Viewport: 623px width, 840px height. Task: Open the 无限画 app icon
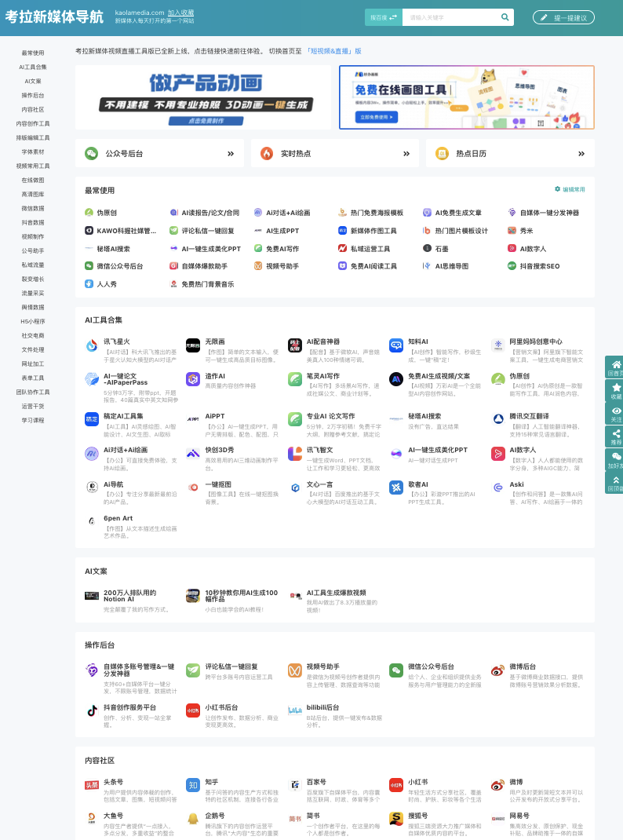pyautogui.click(x=193, y=345)
